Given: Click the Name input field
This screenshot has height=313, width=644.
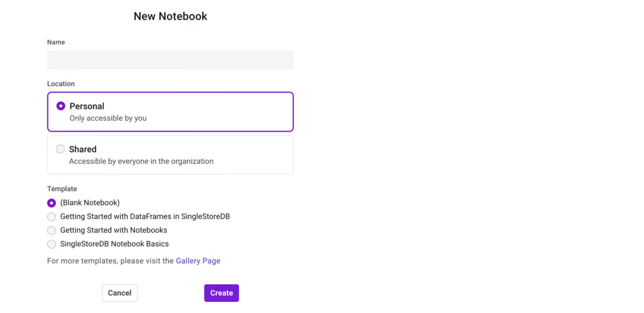Looking at the screenshot, I should coord(170,60).
